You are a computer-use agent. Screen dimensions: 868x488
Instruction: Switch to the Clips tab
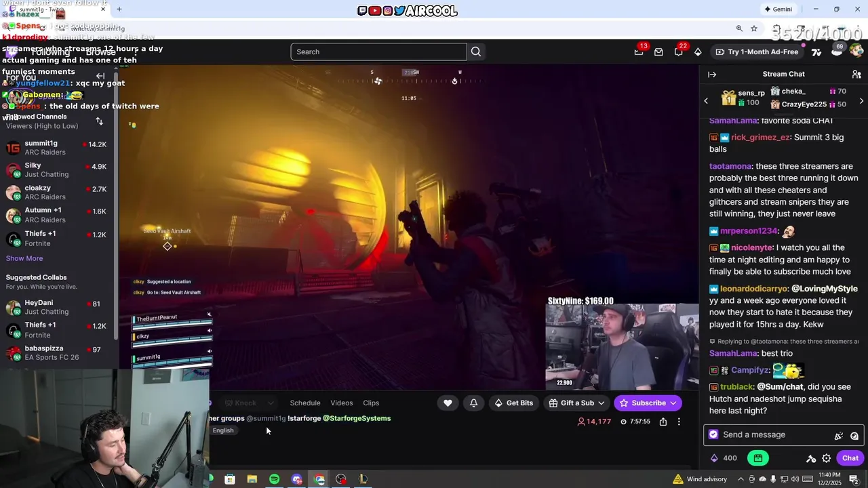pyautogui.click(x=371, y=403)
